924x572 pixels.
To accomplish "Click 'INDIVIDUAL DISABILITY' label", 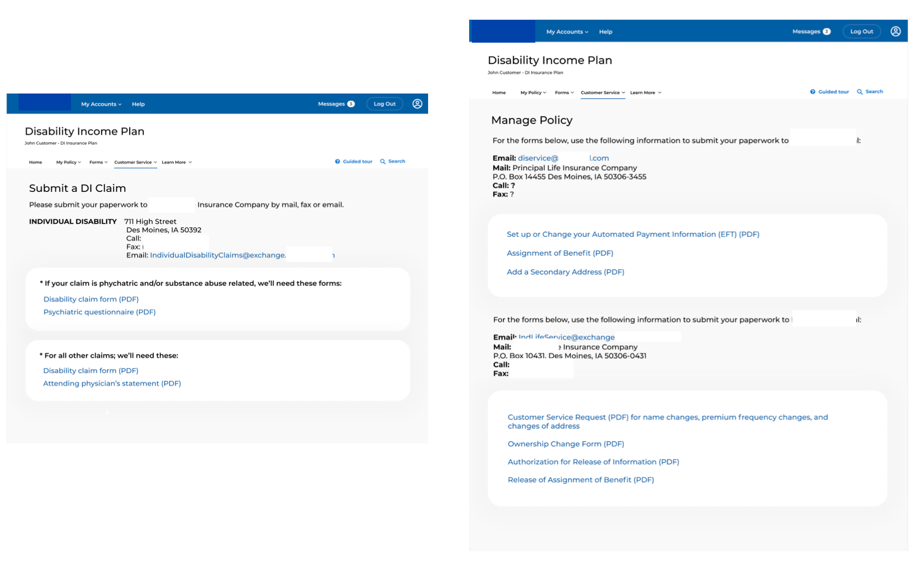I will coord(73,221).
